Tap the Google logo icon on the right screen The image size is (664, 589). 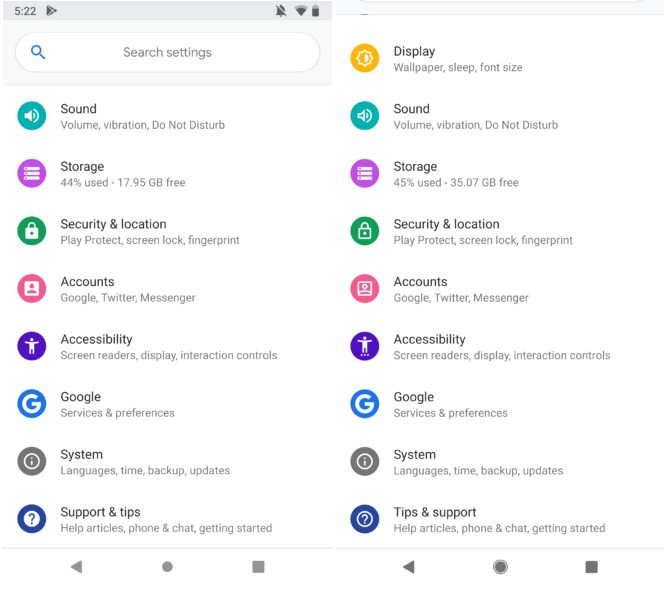coord(365,404)
